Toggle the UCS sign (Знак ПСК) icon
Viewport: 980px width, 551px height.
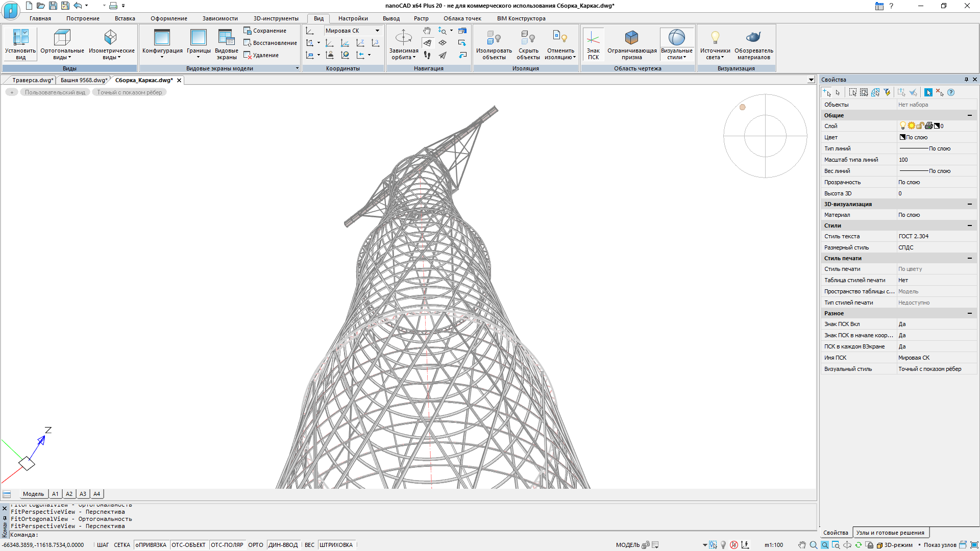coord(593,37)
